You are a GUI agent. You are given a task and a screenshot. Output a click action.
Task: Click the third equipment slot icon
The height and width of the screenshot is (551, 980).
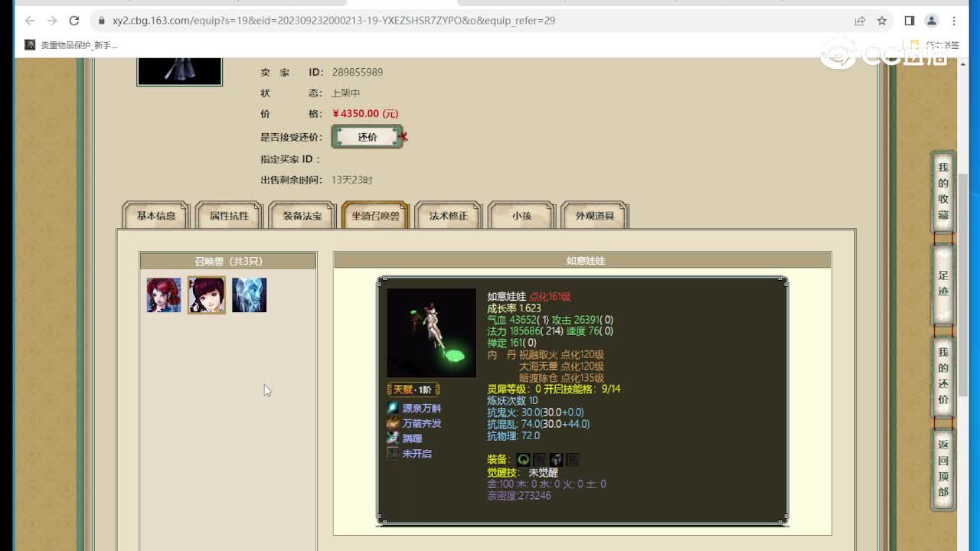pyautogui.click(x=557, y=460)
